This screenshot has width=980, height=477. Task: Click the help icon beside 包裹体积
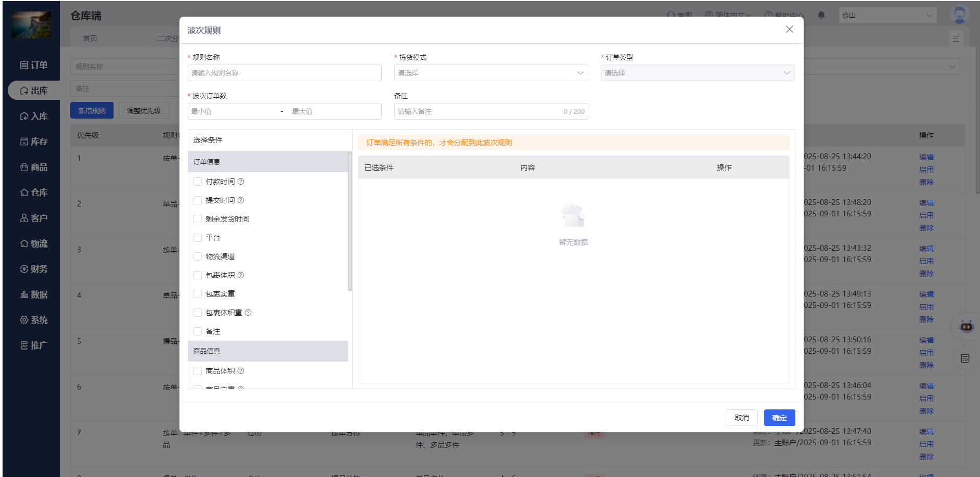point(241,275)
